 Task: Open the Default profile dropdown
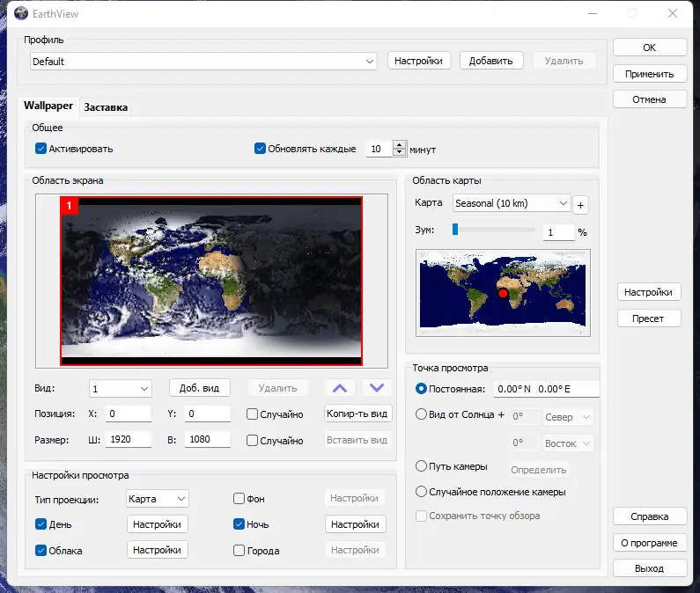click(x=203, y=61)
